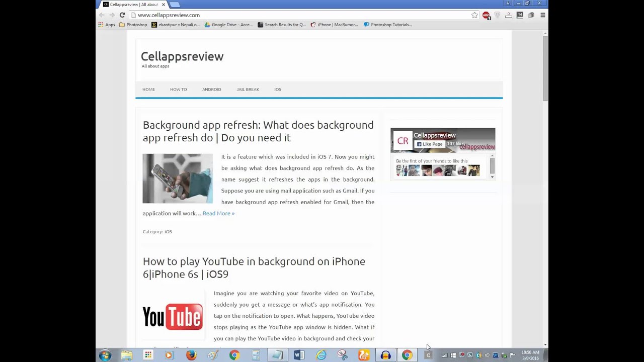The image size is (644, 362).
Task: Open the Windows Start button
Action: pos(105,355)
